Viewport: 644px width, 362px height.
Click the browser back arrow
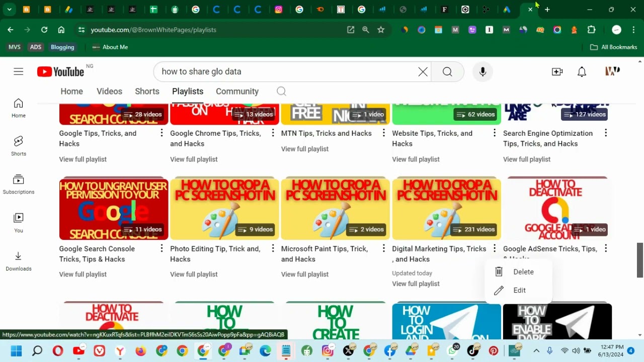click(11, 30)
